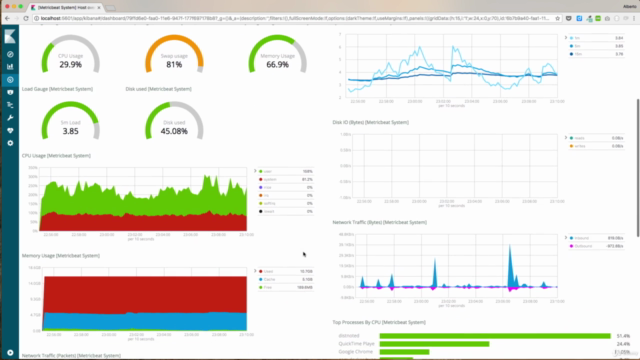Toggle the nice series in CPU legend
640x360 pixels.
pyautogui.click(x=286, y=187)
